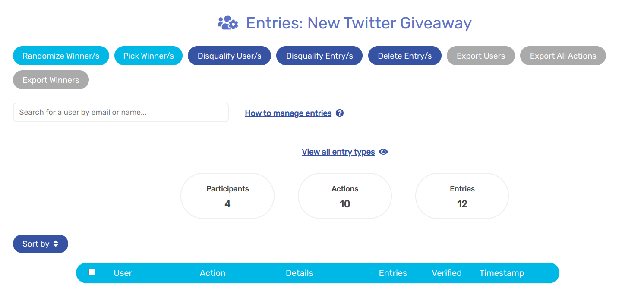This screenshot has height=288, width=644.
Task: Click Disqualify Entry/s
Action: [x=319, y=56]
